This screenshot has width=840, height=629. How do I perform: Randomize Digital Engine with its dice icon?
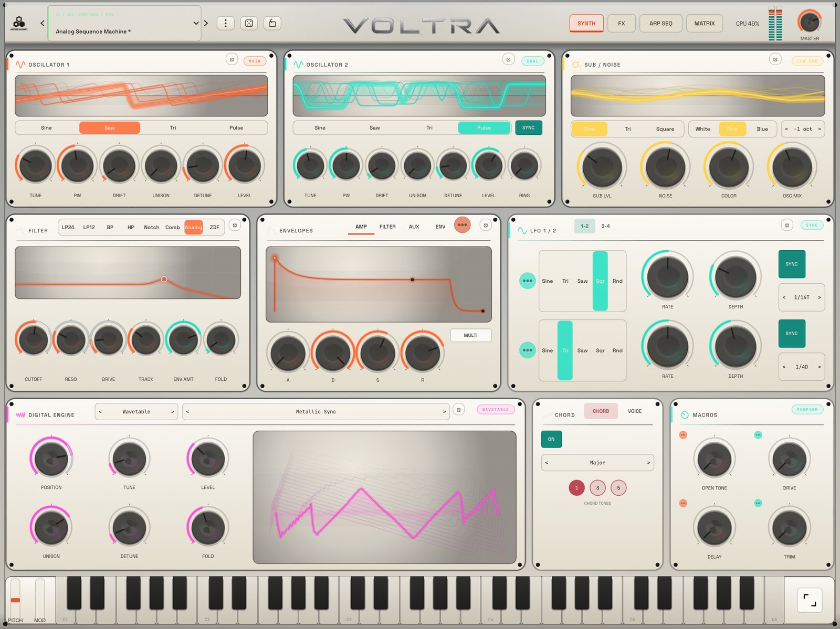pyautogui.click(x=458, y=410)
